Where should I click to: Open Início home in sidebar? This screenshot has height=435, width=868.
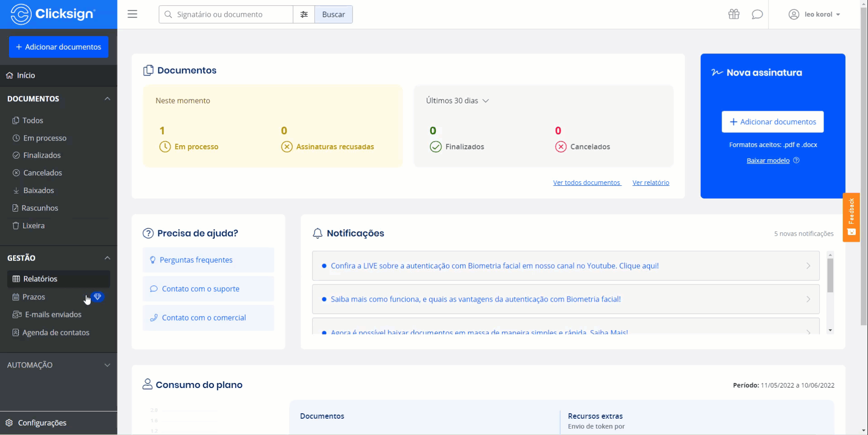point(59,76)
